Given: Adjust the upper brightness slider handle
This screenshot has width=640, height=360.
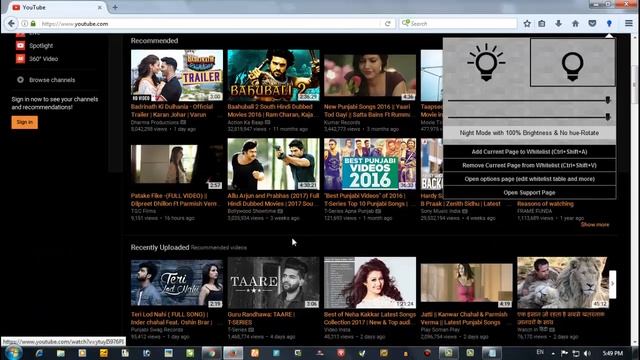Looking at the screenshot, I should tap(608, 100).
